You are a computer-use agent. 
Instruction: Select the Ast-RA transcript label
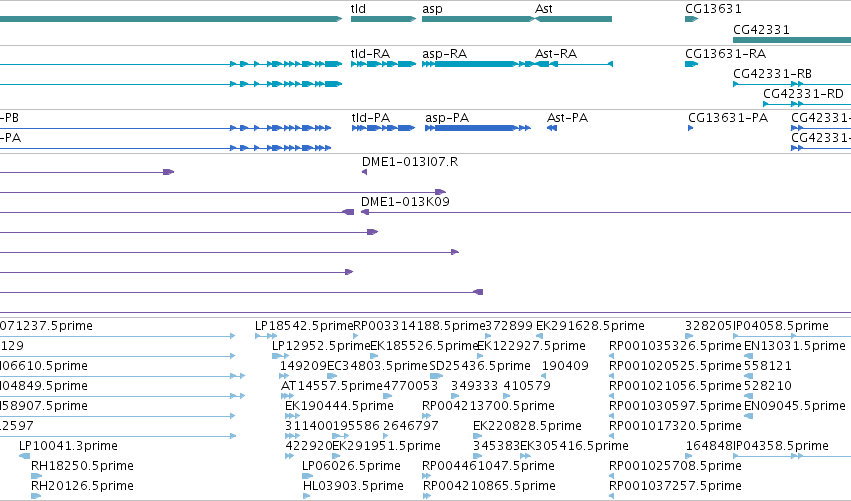point(556,54)
